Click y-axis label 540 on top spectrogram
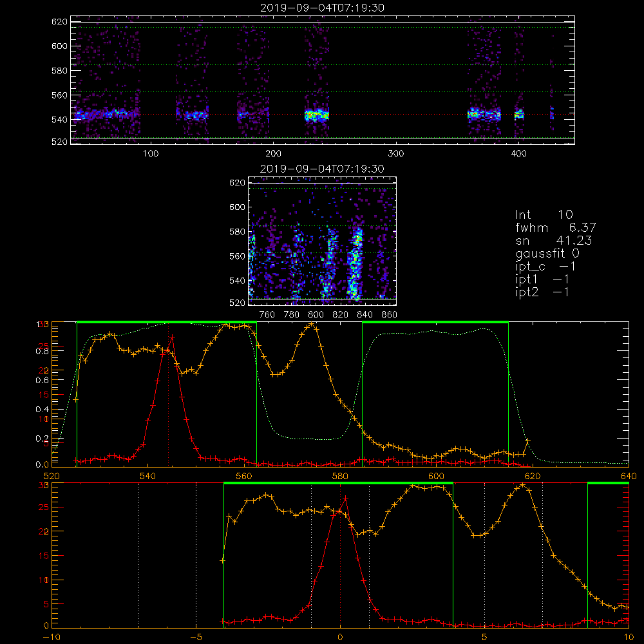The height and width of the screenshot is (644, 644). (59, 120)
